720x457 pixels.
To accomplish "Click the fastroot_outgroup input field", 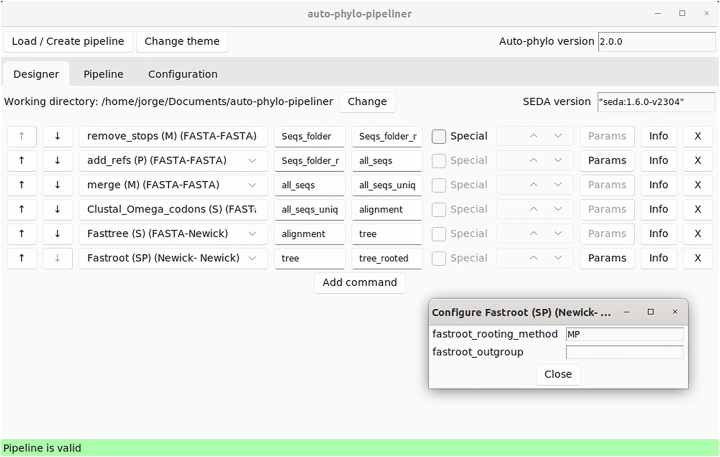I will pos(624,352).
